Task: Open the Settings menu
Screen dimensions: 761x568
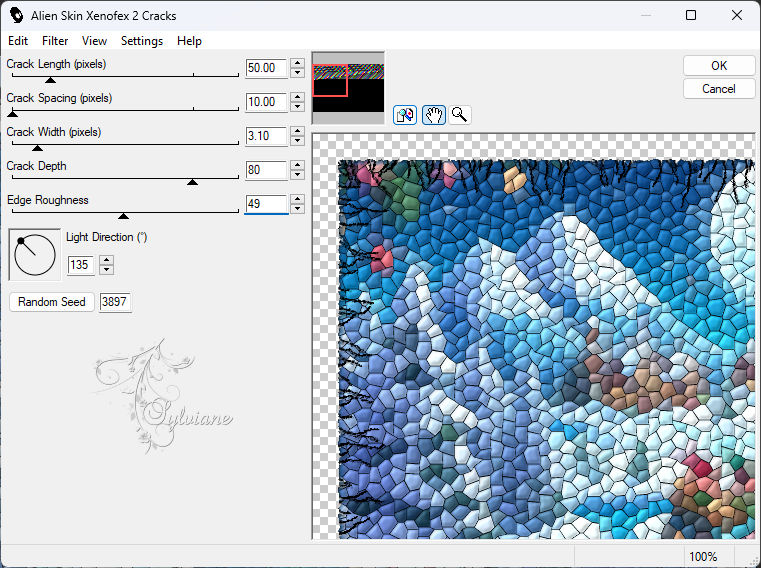Action: pos(142,41)
